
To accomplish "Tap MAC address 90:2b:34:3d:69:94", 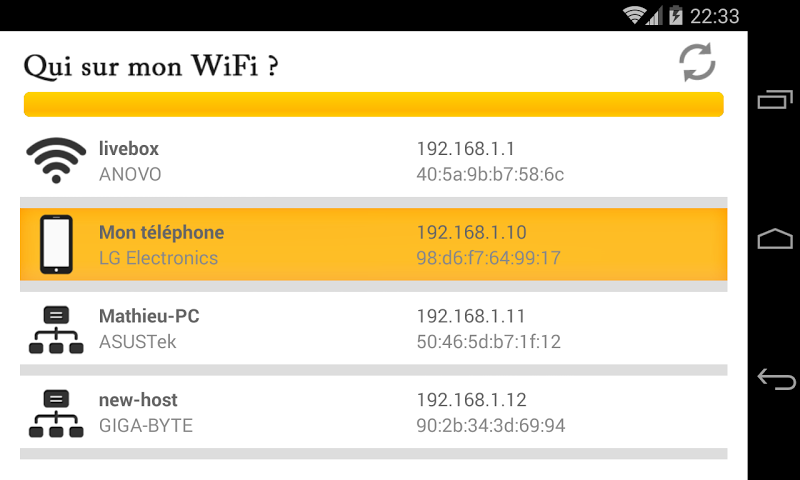I will click(490, 427).
